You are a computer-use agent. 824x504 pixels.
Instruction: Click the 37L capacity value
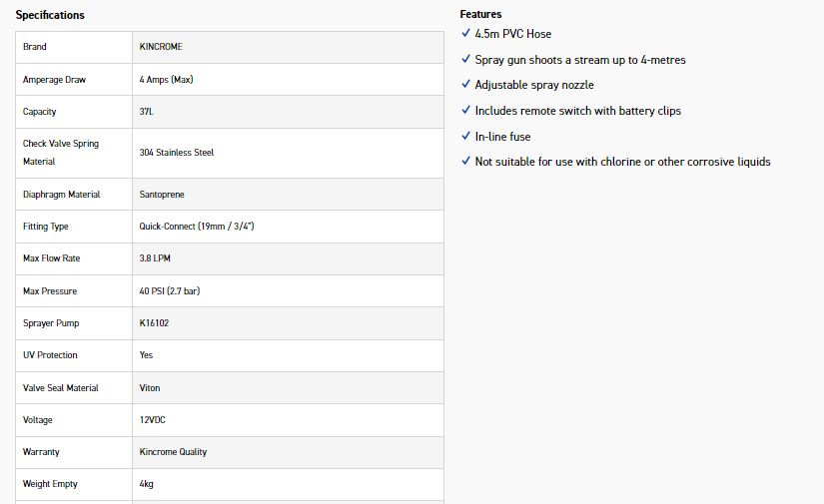point(147,112)
